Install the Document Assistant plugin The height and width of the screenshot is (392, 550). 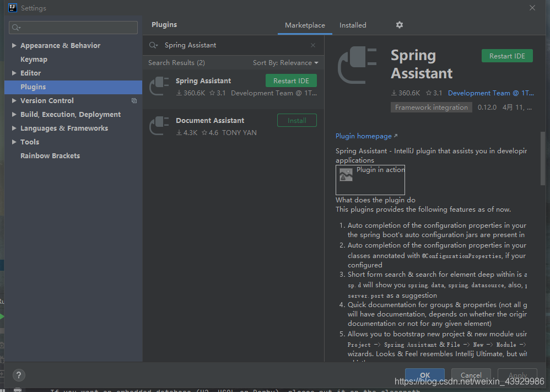click(296, 120)
